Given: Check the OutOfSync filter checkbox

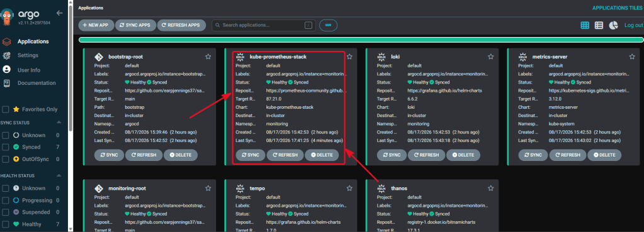Looking at the screenshot, I should pyautogui.click(x=6, y=158).
